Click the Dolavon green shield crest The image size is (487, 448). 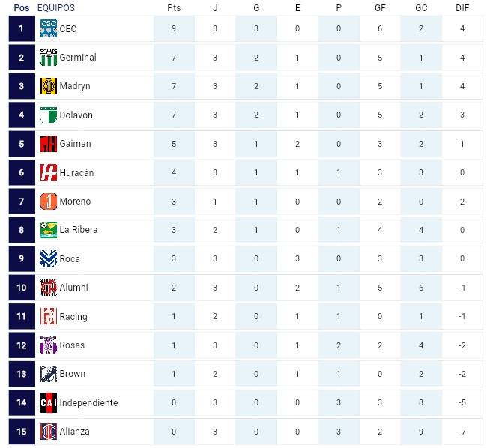pyautogui.click(x=49, y=115)
